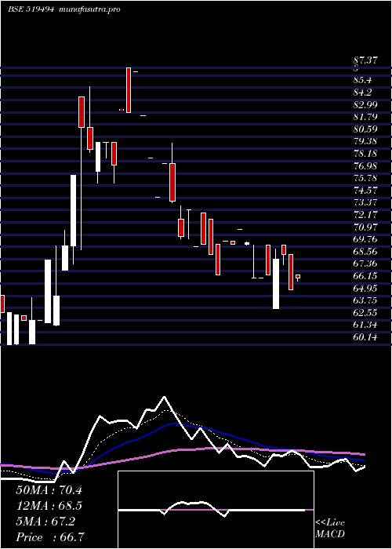Screen dimensions: 392x549
Task: Click the 69.76 price axis label
Action: point(365,239)
